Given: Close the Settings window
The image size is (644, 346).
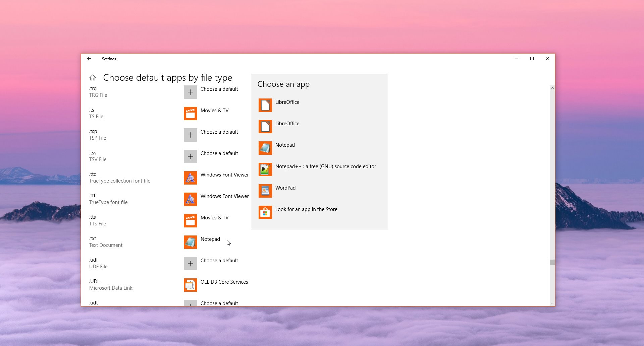Looking at the screenshot, I should (547, 59).
